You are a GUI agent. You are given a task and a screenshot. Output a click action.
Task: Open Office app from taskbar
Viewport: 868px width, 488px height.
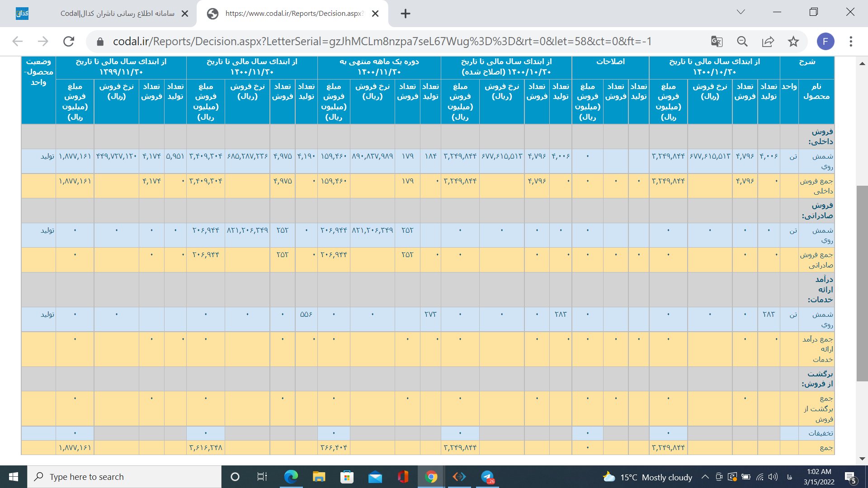(403, 477)
